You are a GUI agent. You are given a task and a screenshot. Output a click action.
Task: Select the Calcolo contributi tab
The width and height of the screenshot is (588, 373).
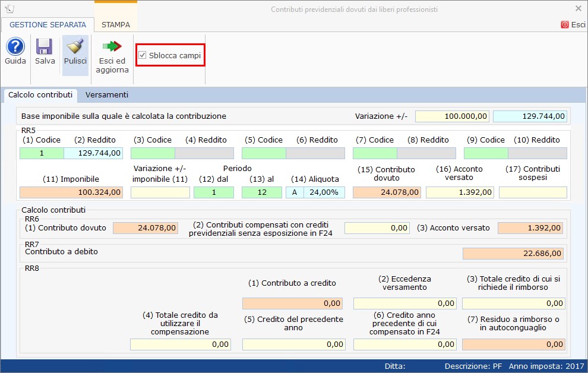[40, 95]
